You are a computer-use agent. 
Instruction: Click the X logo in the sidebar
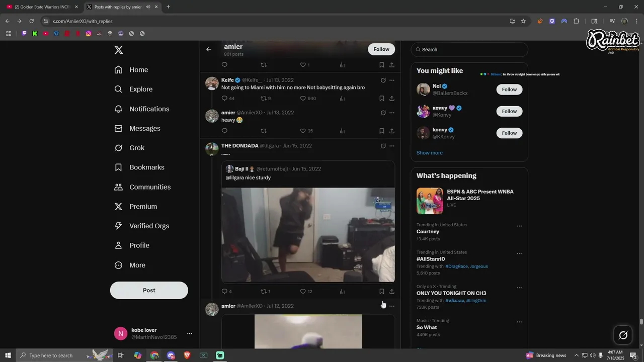pyautogui.click(x=119, y=50)
